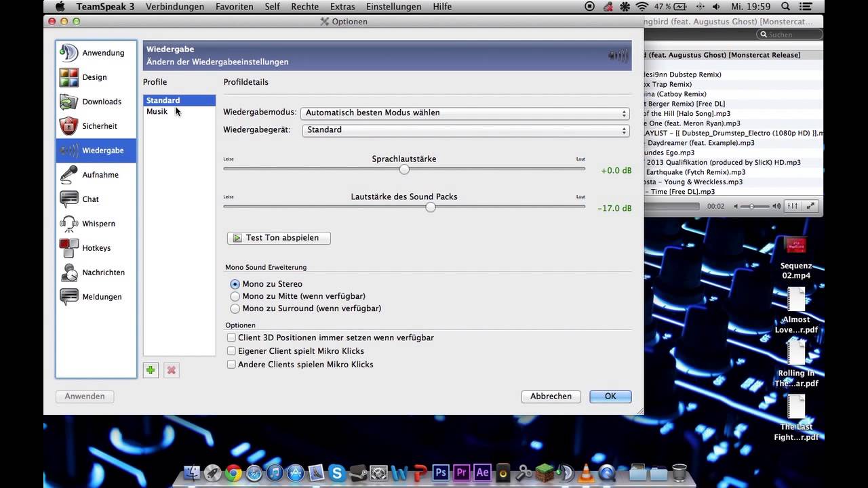
Task: Open the Aufnahme microphone settings
Action: tap(96, 175)
